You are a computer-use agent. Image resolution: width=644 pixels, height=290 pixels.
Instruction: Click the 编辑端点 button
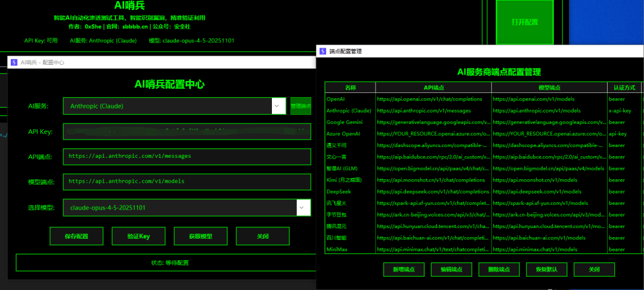point(451,270)
